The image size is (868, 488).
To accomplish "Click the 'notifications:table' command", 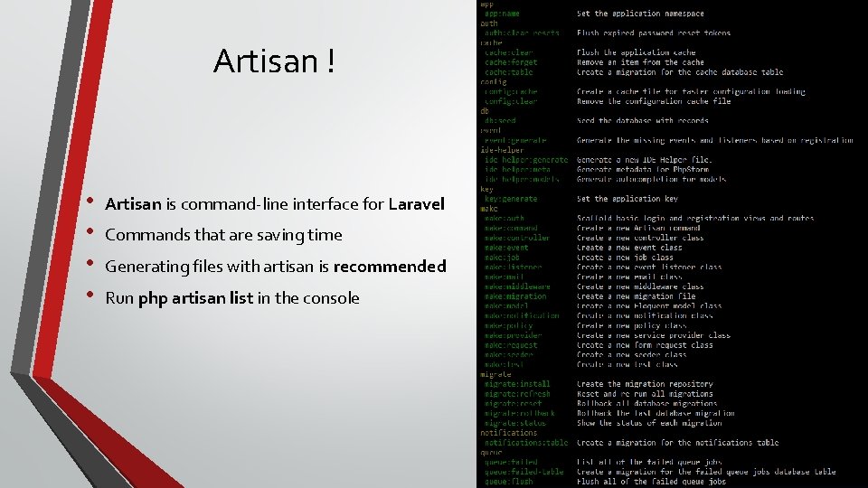I will pos(526,443).
